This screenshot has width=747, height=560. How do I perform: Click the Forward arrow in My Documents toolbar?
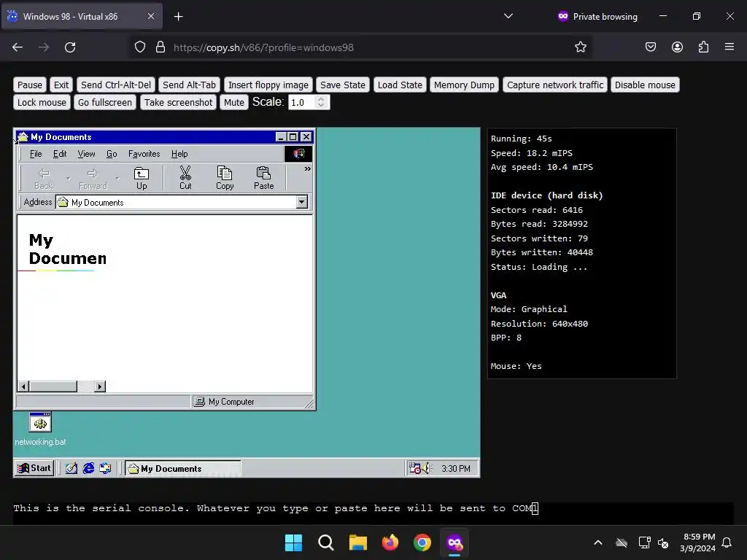[x=93, y=178]
